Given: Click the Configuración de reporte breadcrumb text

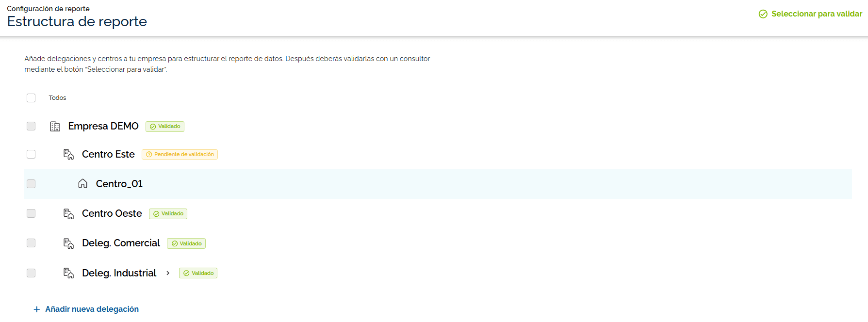Looking at the screenshot, I should [x=48, y=9].
